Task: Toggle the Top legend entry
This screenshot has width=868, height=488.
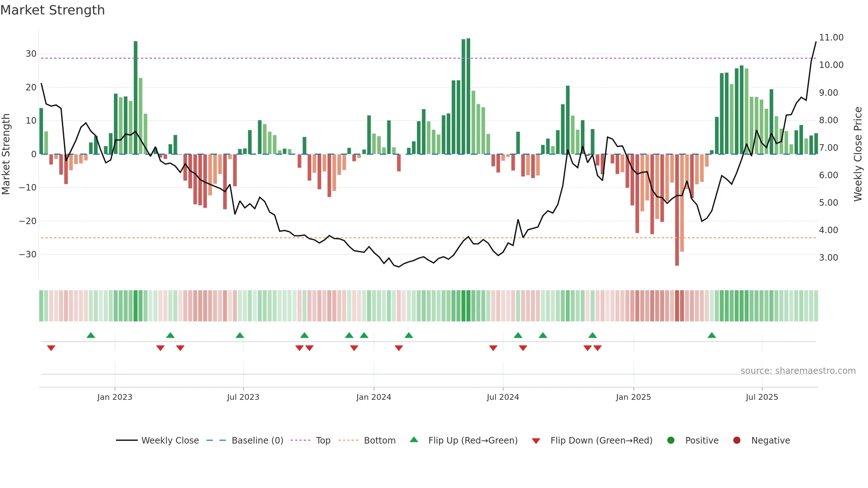Action: 311,440
